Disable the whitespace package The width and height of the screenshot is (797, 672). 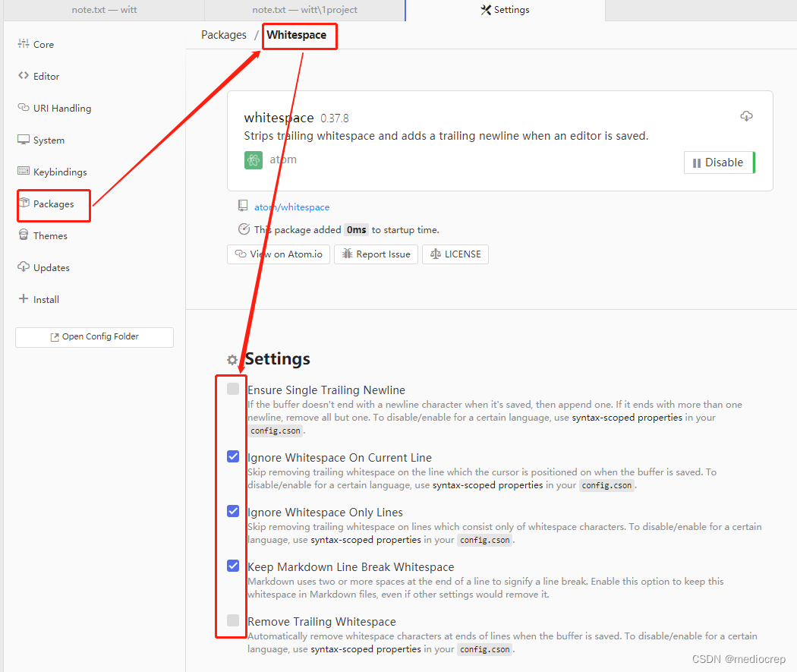[x=719, y=162]
